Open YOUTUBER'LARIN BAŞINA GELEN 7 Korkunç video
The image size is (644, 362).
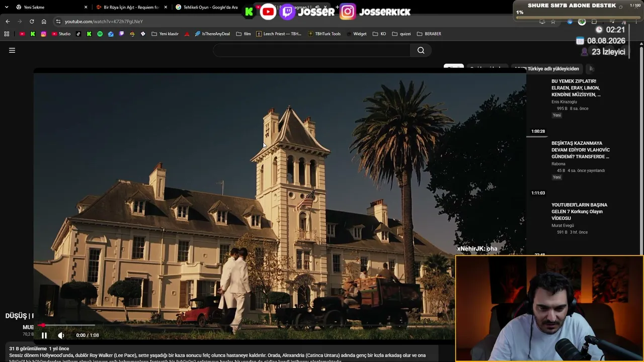tap(580, 212)
